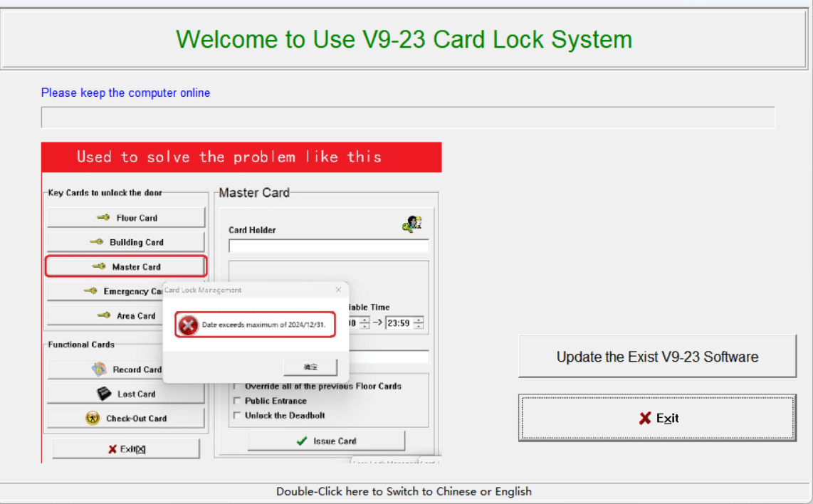The image size is (813, 504).
Task: Click the Welcome to Use V9-23 title
Action: click(404, 39)
